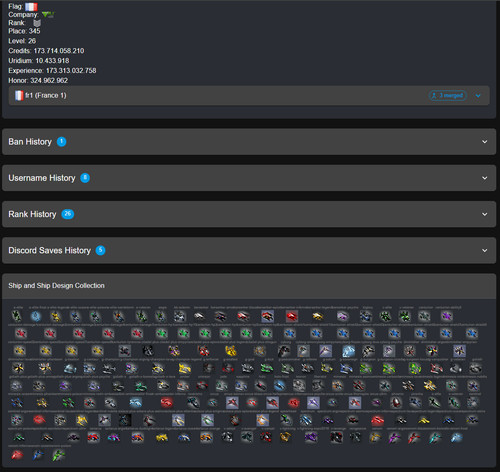Click the 'Ship and Ship Design Collection' heading
The height and width of the screenshot is (472, 500).
tap(56, 286)
